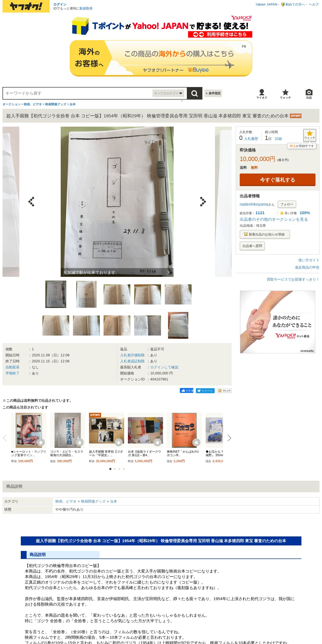This screenshot has width=322, height=644.
Task: Show next product image arrow
Action: 203,202
